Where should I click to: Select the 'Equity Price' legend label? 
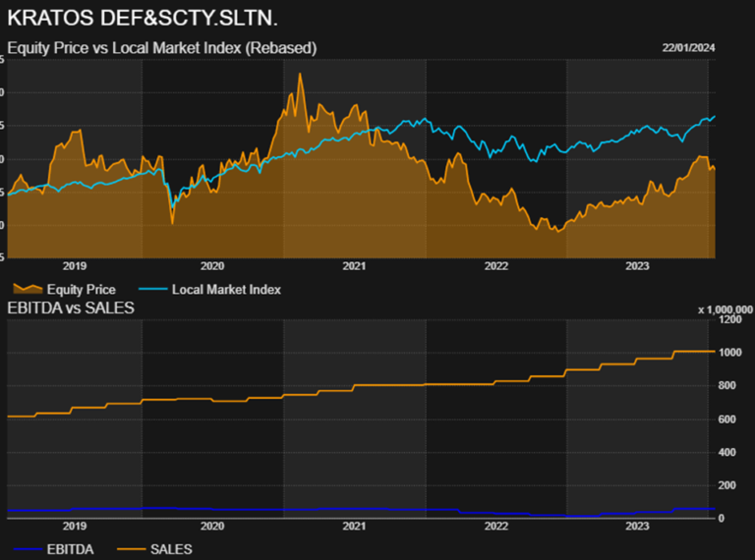pyautogui.click(x=81, y=289)
